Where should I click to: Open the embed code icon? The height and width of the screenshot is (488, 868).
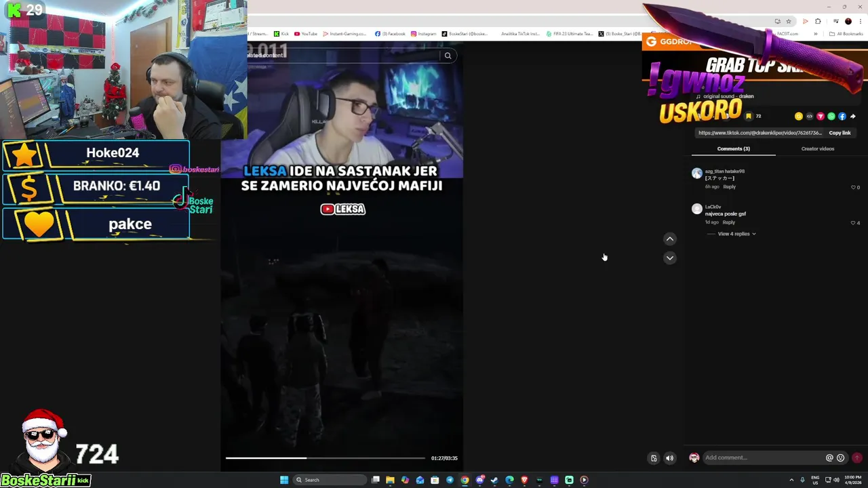click(x=809, y=116)
